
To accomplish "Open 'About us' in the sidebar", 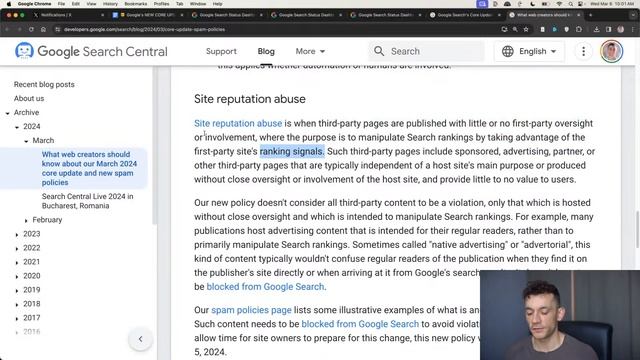I will pyautogui.click(x=29, y=98).
